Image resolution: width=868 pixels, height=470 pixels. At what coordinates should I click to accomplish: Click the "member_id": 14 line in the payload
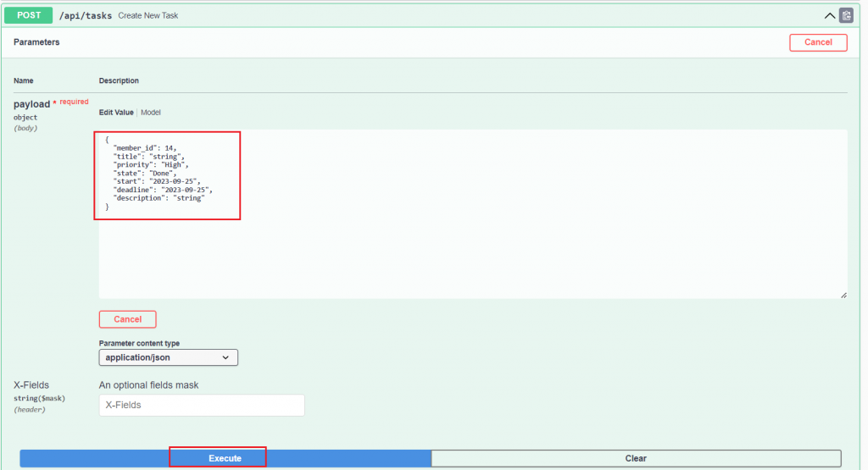click(x=145, y=148)
